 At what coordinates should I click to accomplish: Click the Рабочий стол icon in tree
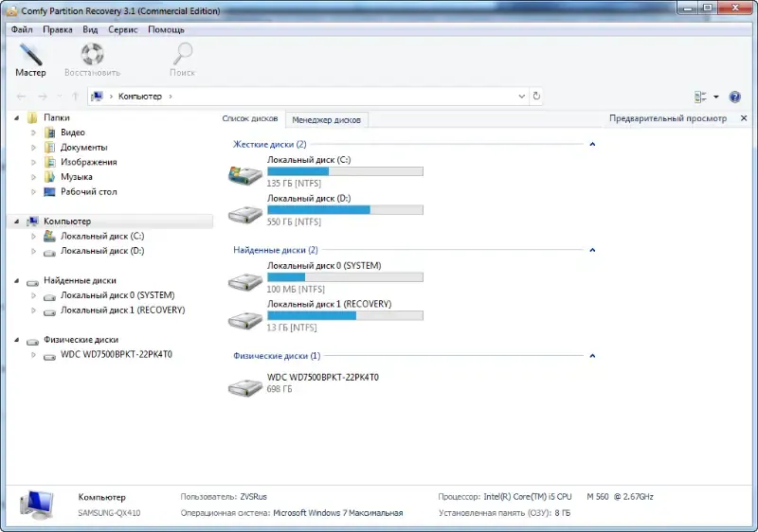[49, 191]
